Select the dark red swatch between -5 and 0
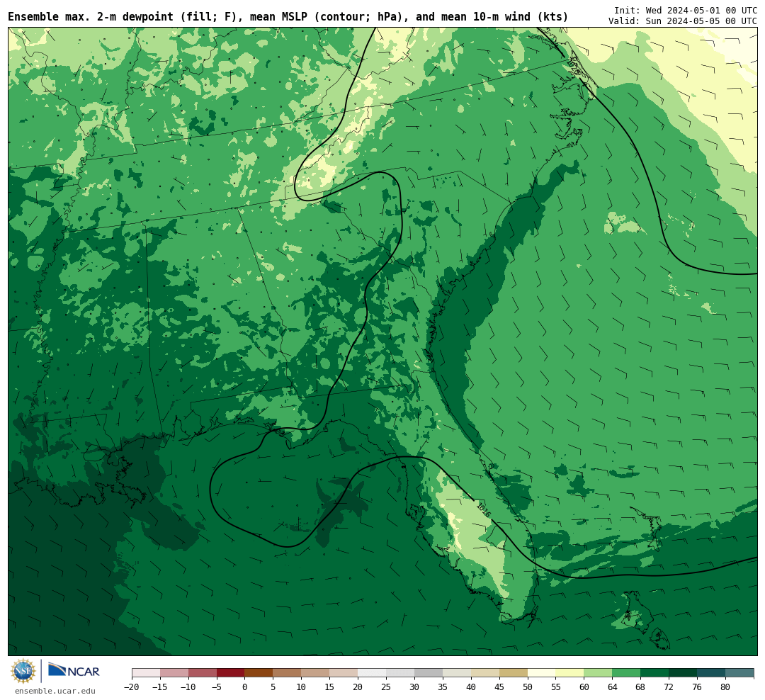Viewport: 765px width, 700px height. click(x=231, y=673)
